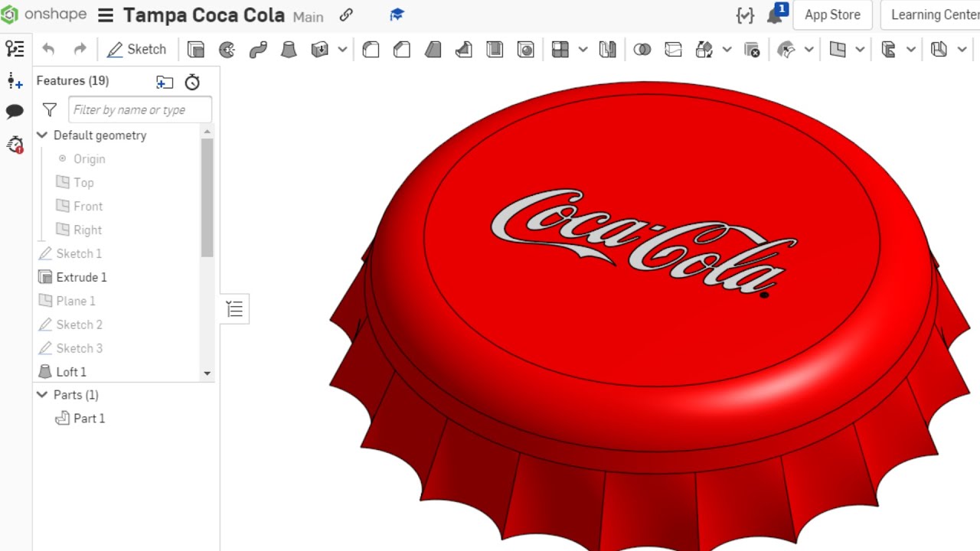
Task: Select Part 1 in Parts list
Action: tap(89, 419)
